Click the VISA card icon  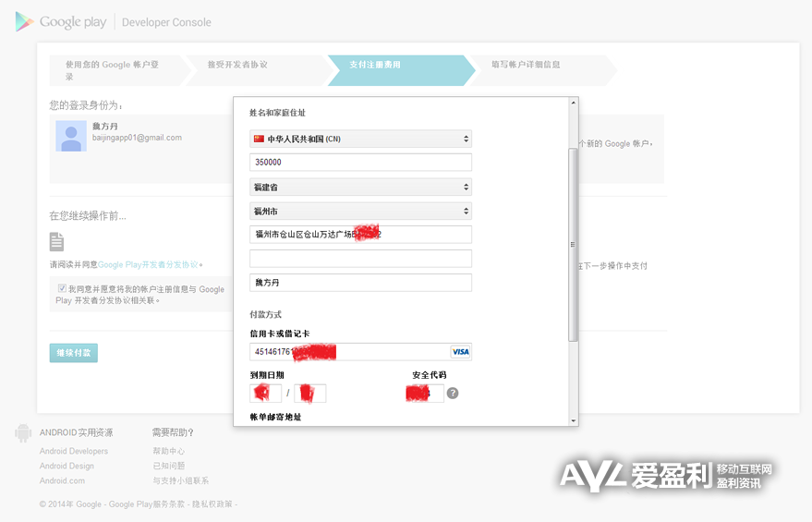[460, 352]
